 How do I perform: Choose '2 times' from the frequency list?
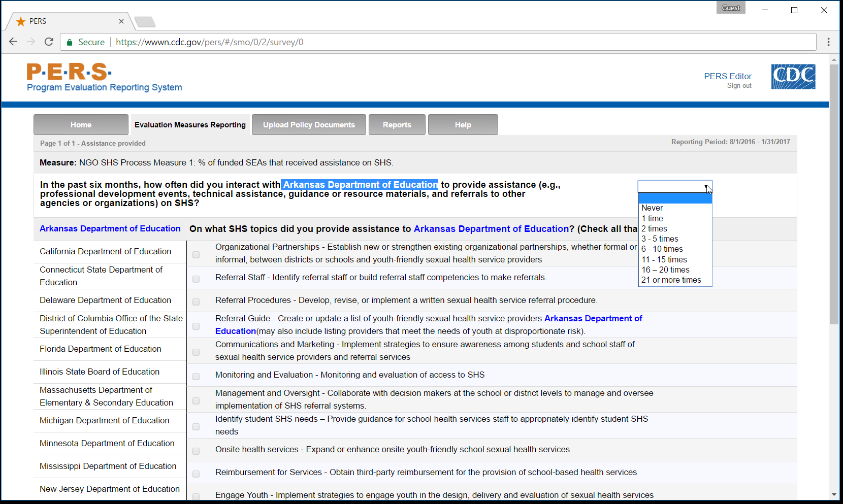[x=675, y=228]
